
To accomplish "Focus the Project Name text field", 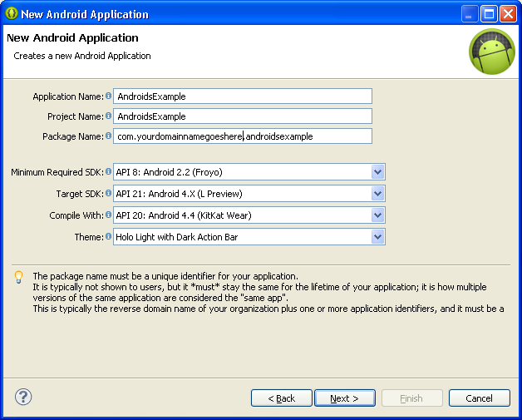I will pyautogui.click(x=243, y=116).
